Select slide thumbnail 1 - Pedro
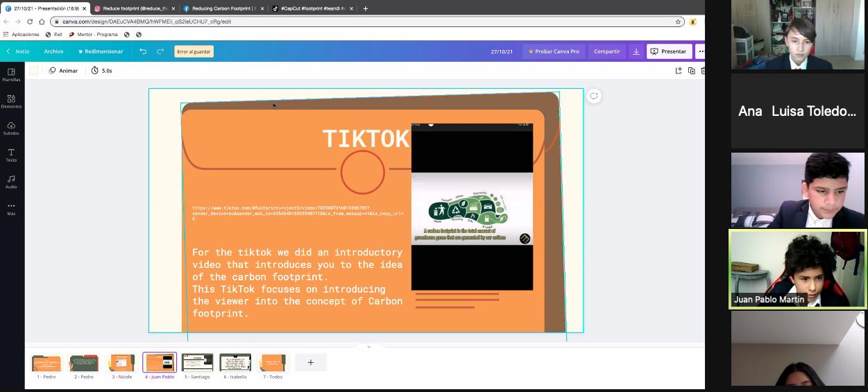This screenshot has width=868, height=392. tap(46, 363)
